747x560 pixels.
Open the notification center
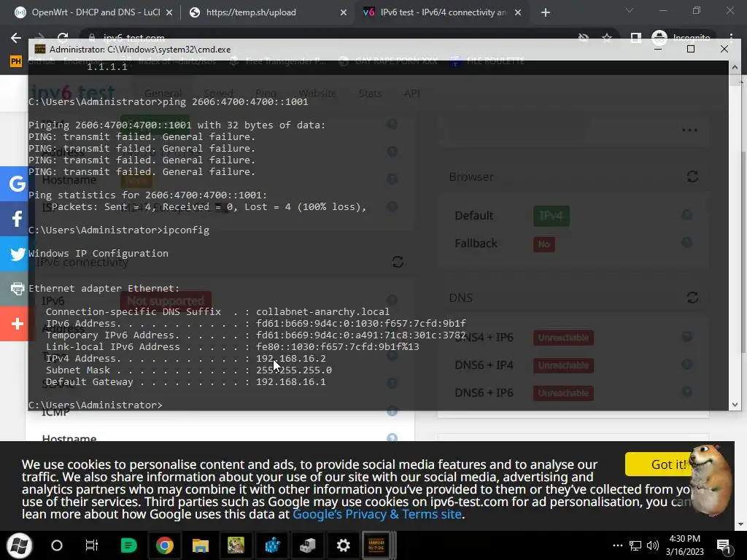point(724,546)
